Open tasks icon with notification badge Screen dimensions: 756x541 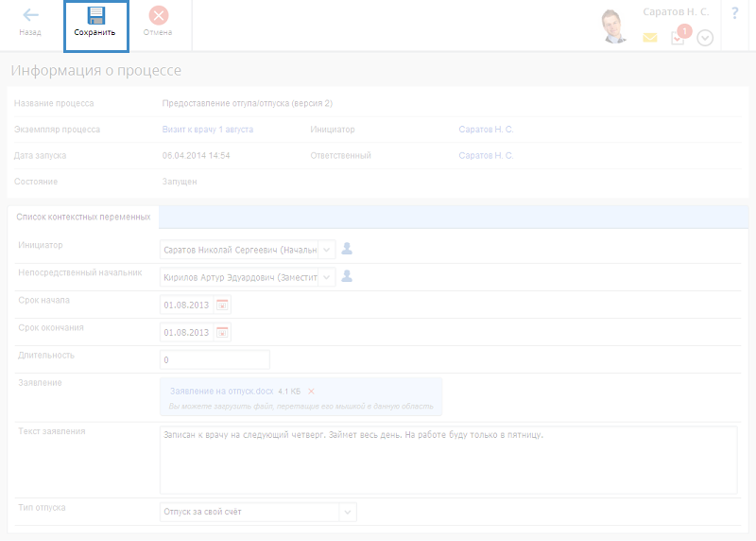678,38
